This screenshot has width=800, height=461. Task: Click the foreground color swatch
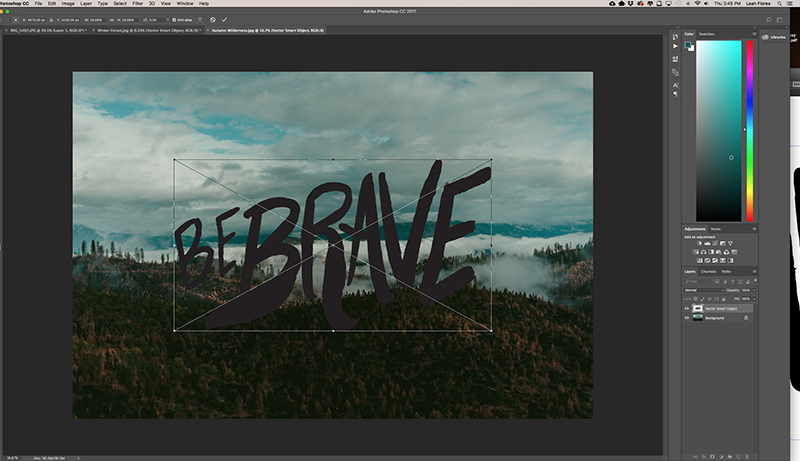(x=688, y=45)
